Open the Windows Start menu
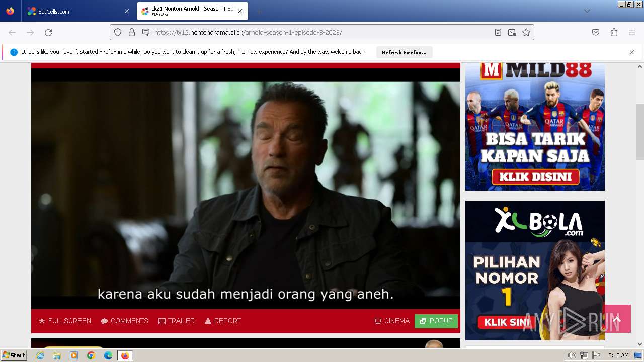Screen dimensions: 644x362 14,355
